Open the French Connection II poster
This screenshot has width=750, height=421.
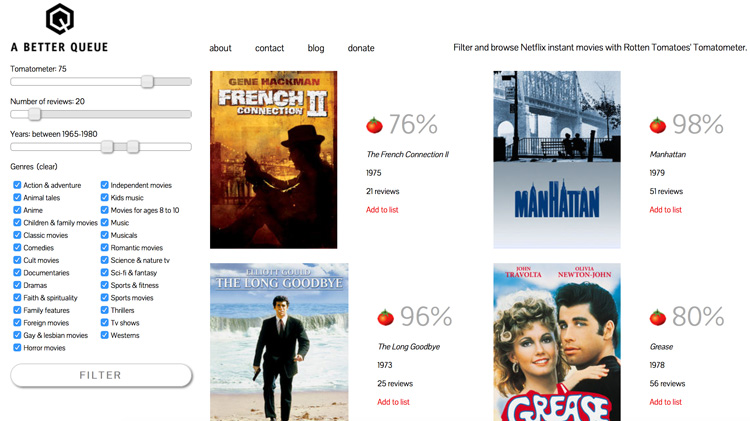click(x=274, y=160)
